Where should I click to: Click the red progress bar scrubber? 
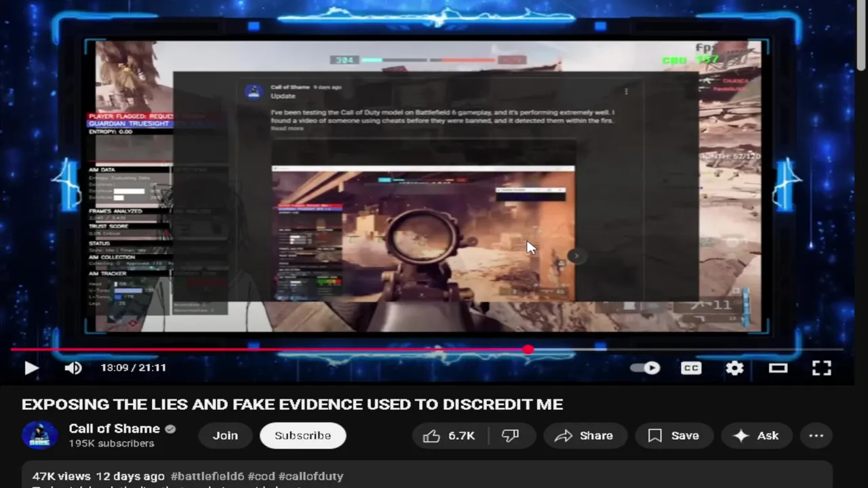[x=528, y=350]
